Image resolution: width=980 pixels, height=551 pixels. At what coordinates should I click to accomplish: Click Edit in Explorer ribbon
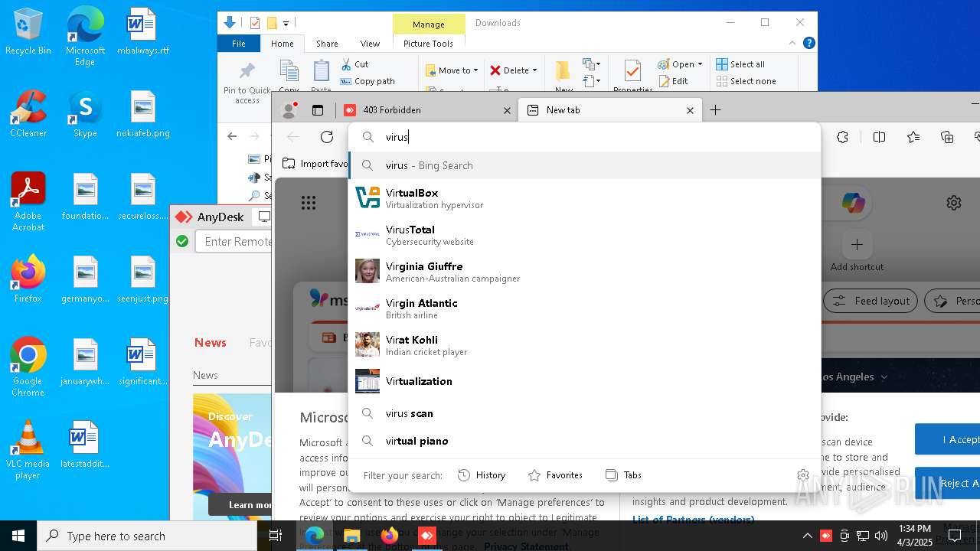coord(673,81)
